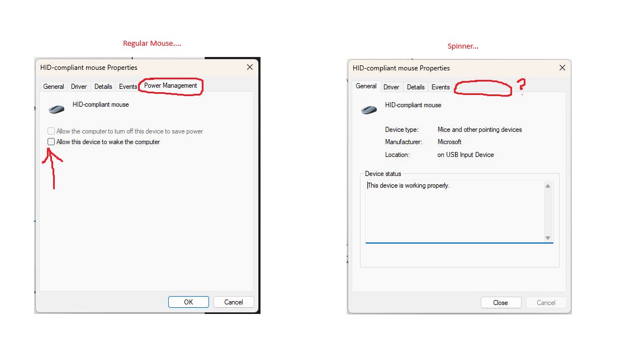Click the Device status scrollbar down arrow
Viewport: 644px width, 362px height.
coord(548,238)
